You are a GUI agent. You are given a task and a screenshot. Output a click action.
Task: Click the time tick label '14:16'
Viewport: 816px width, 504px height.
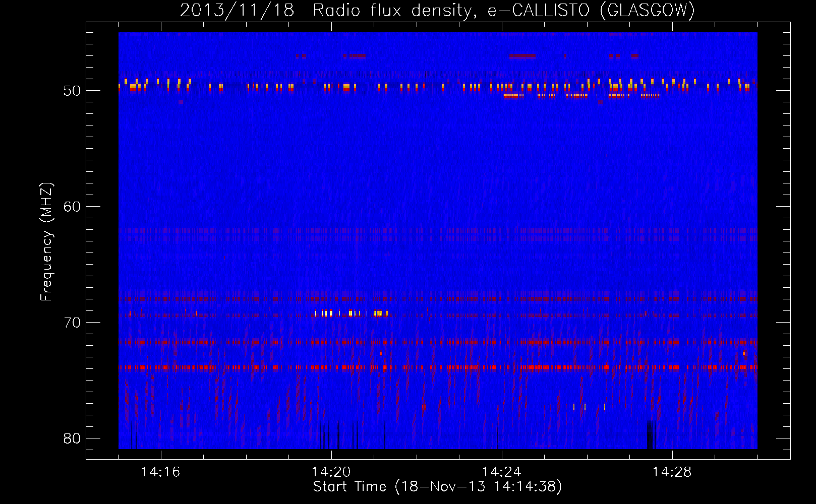click(x=161, y=472)
